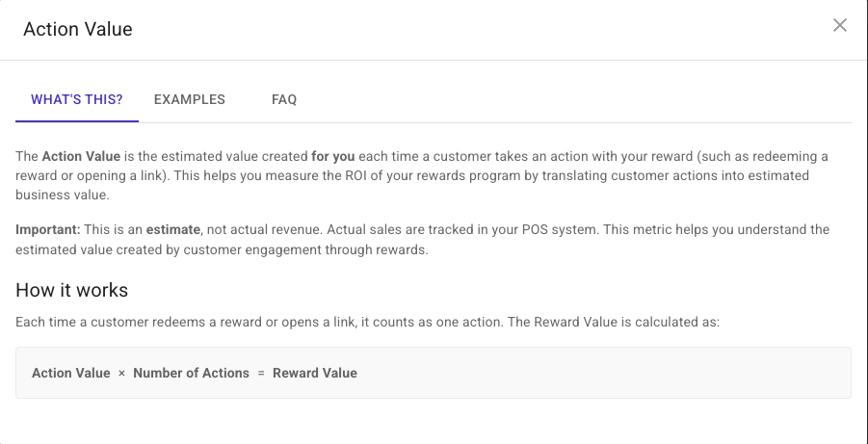This screenshot has height=444, width=868.
Task: Click the bold Important: label
Action: (47, 230)
